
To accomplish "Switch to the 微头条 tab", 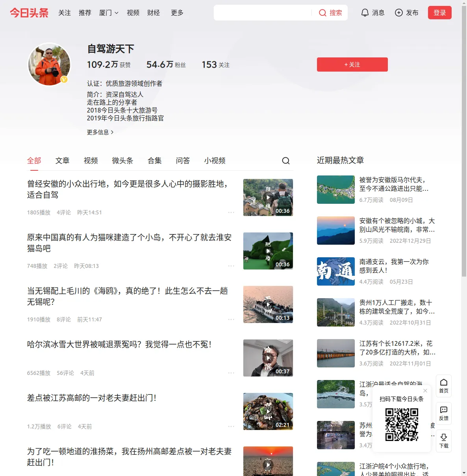I will (123, 161).
